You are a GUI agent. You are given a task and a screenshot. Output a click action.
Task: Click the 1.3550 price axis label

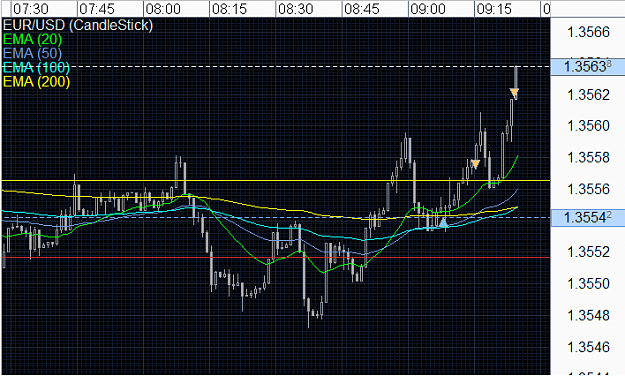pos(588,283)
